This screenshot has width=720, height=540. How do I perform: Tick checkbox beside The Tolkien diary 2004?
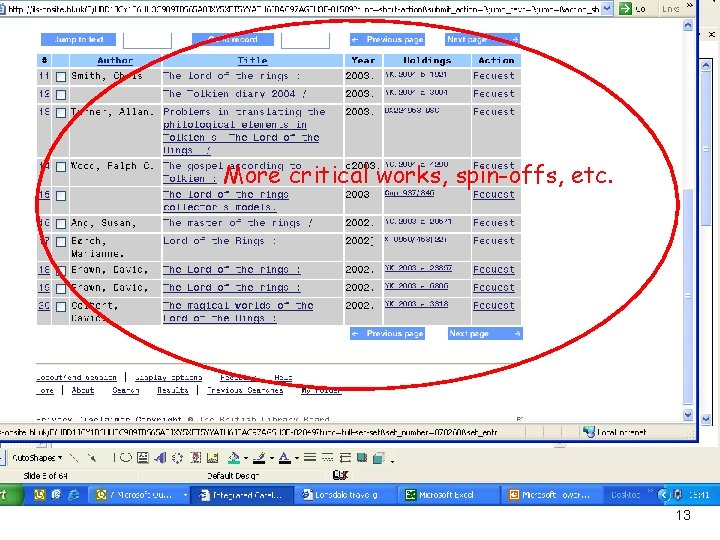[61, 95]
